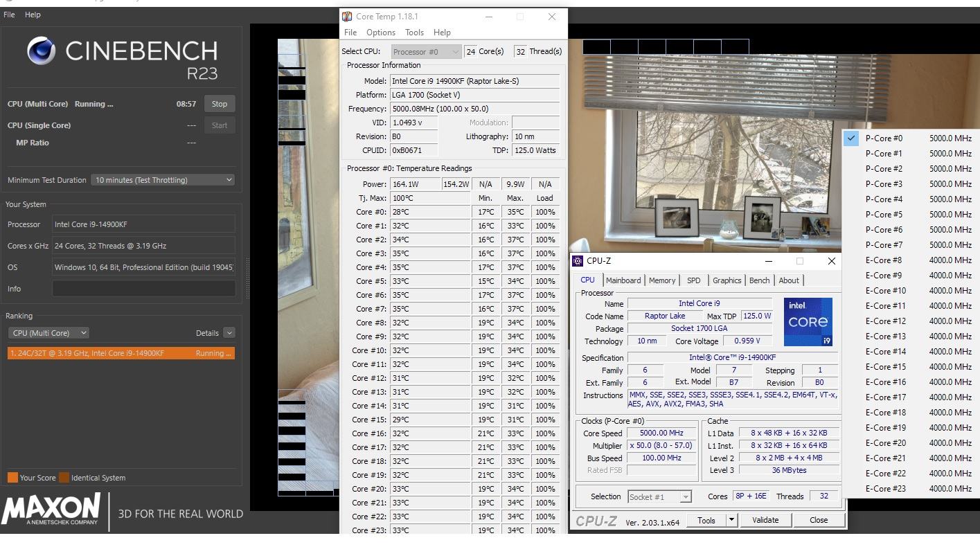980x556 pixels.
Task: Click the Info input field in Cinebench
Action: point(144,289)
